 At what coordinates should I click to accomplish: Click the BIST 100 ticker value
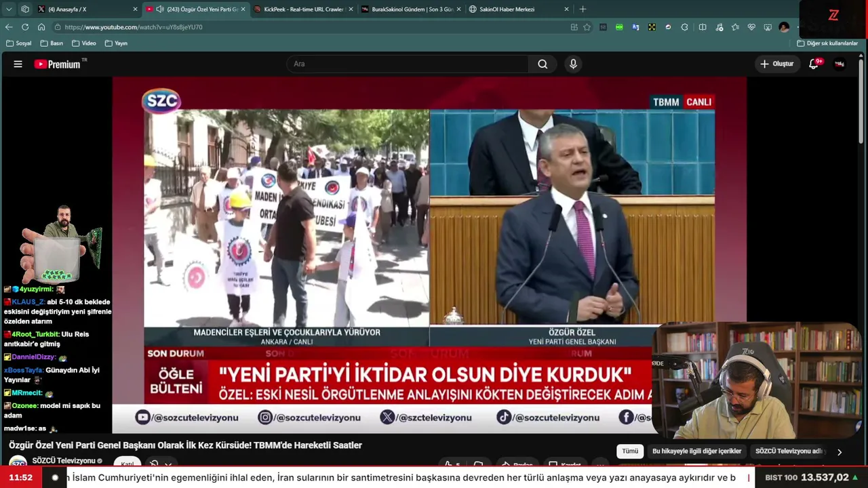tap(825, 478)
